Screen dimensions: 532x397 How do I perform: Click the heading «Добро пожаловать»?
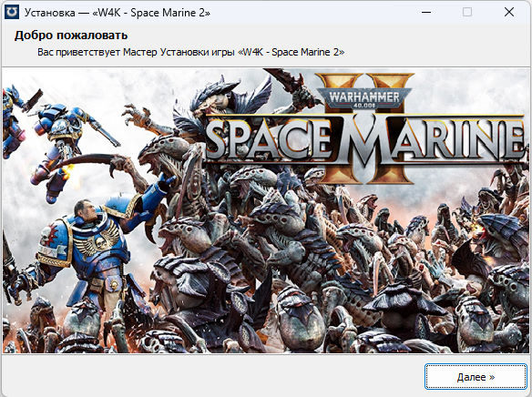coord(71,36)
